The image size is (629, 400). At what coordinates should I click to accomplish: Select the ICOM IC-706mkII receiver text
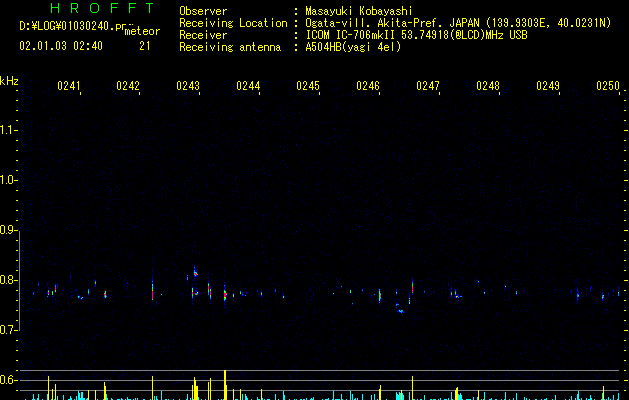tap(416, 35)
